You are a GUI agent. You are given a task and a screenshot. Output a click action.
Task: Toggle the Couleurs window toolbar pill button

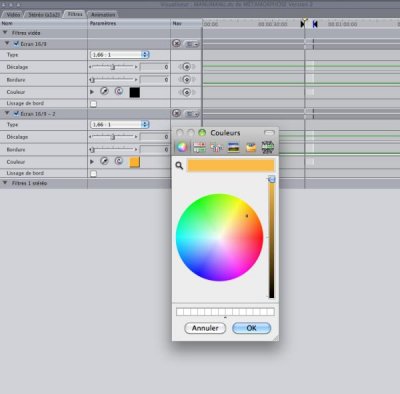(x=269, y=133)
